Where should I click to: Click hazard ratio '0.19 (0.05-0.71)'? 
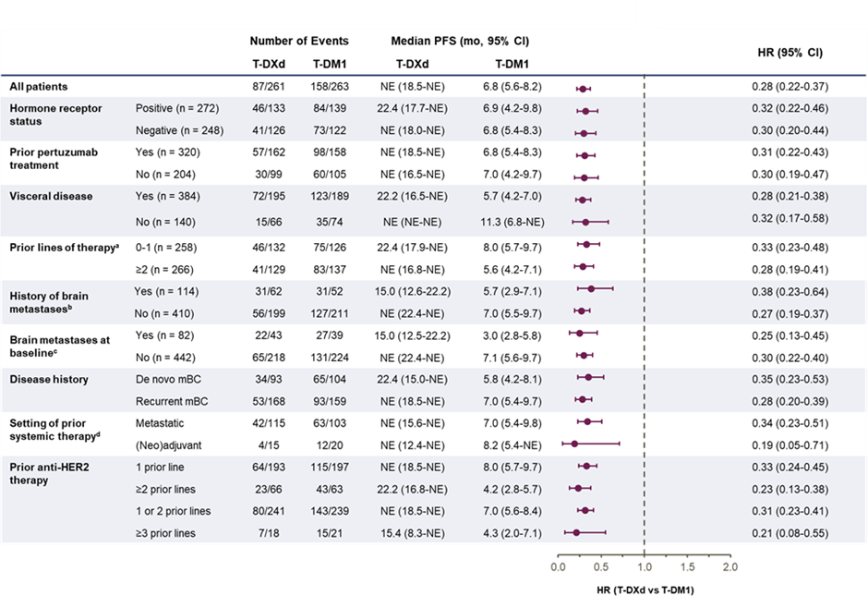click(x=790, y=445)
